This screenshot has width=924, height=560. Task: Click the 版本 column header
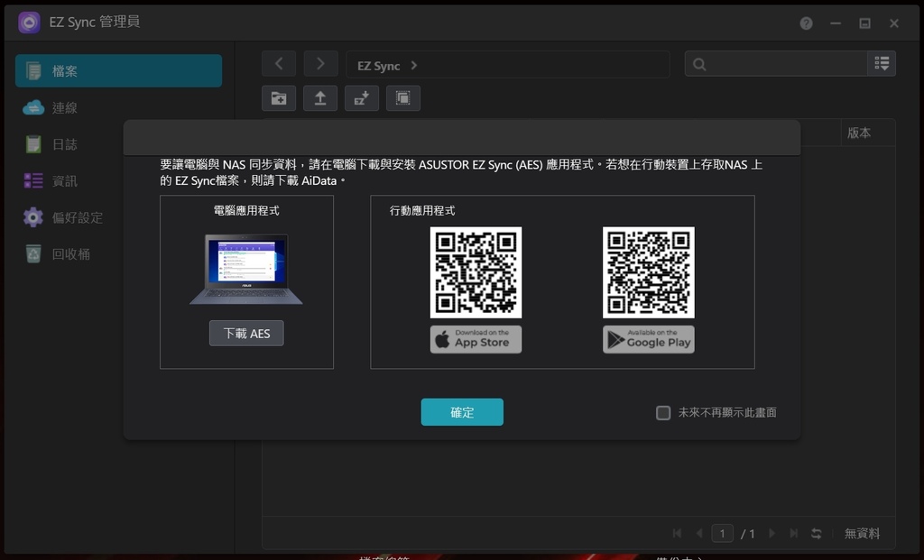click(859, 133)
